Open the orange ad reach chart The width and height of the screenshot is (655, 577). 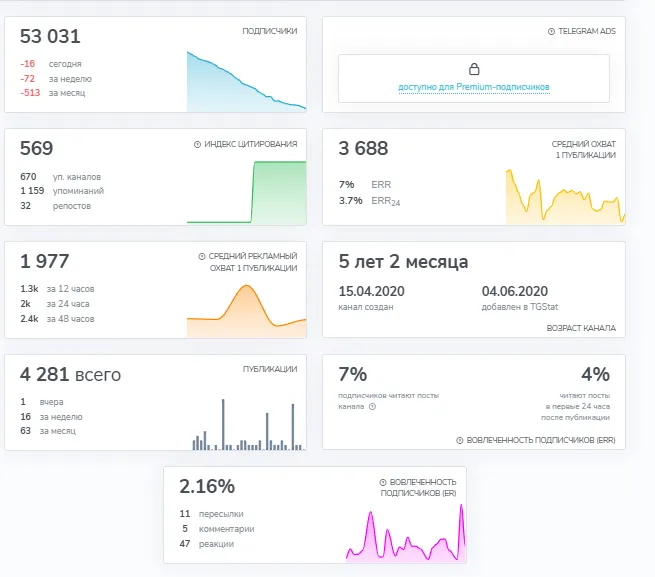coord(246,310)
